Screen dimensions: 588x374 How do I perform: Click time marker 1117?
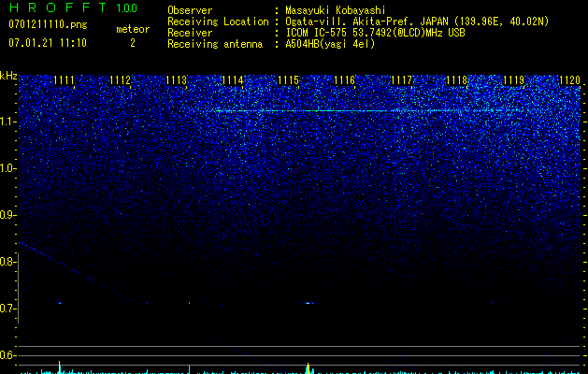click(x=401, y=80)
